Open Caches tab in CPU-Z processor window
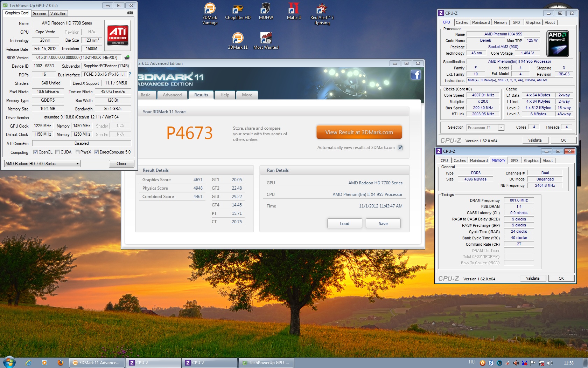The height and width of the screenshot is (368, 588). pyautogui.click(x=462, y=22)
